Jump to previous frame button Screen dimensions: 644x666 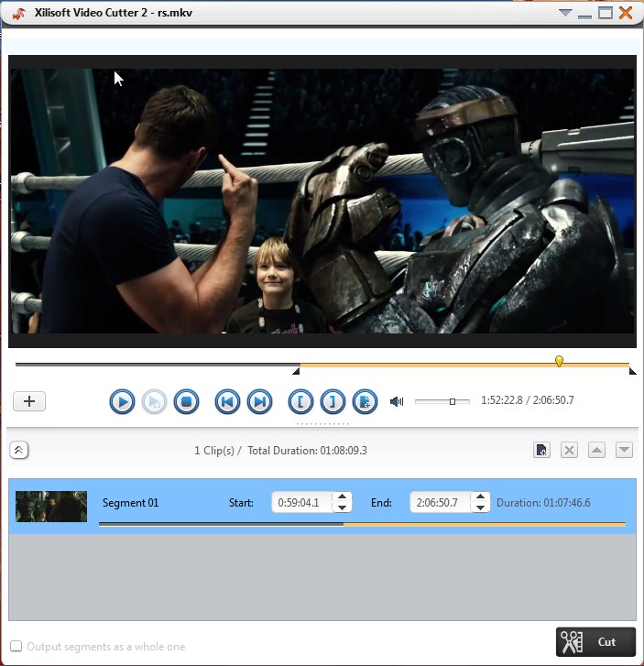(227, 401)
